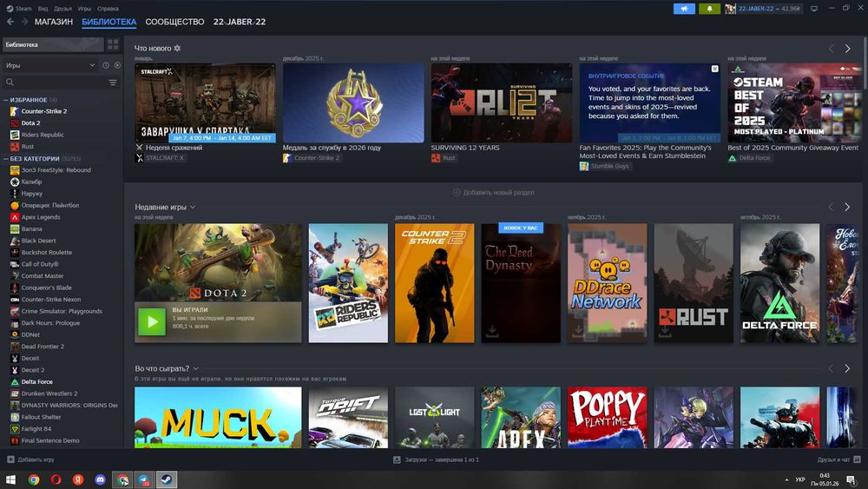Open Google Chrome from the taskbar
The height and width of the screenshot is (489, 868).
(x=34, y=479)
